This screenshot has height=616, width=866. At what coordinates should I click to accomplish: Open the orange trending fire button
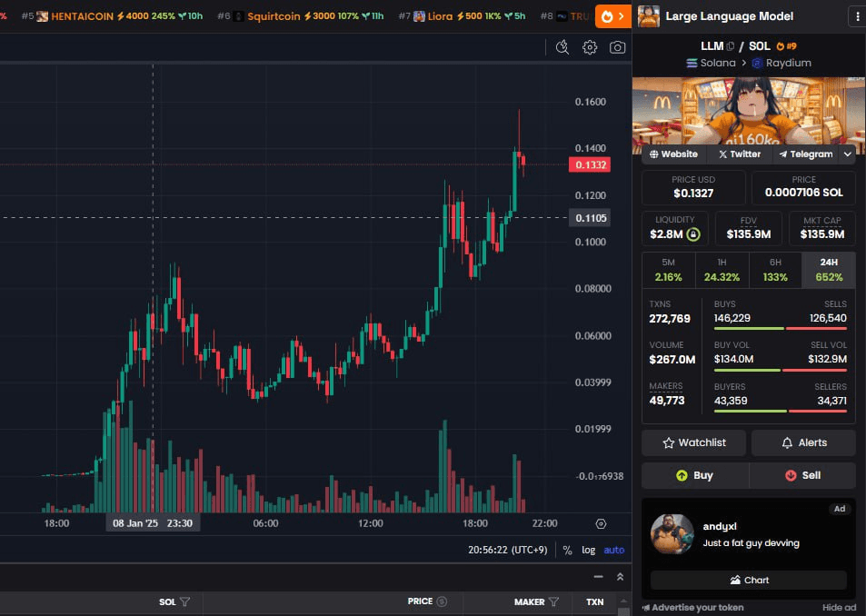pos(613,16)
